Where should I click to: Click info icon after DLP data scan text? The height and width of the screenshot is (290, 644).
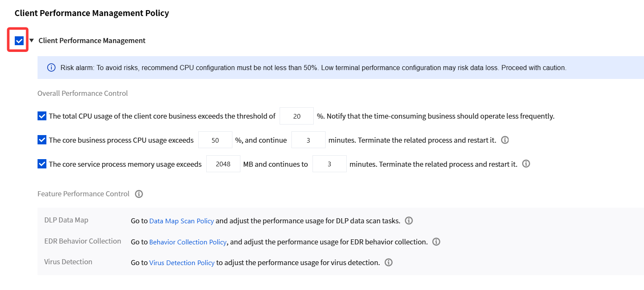click(x=409, y=220)
